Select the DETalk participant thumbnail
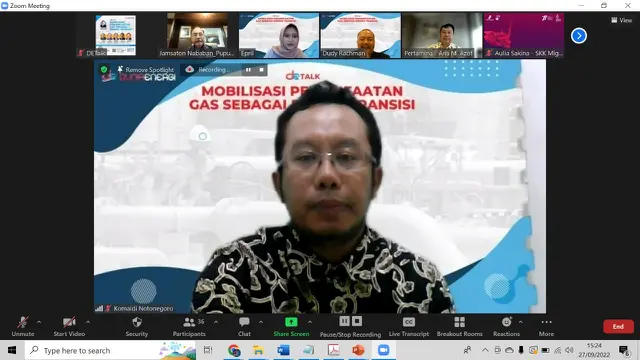 pos(116,35)
